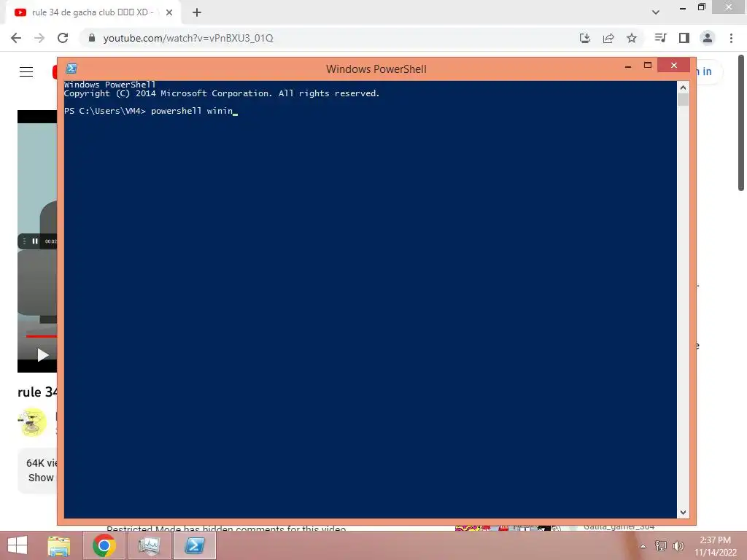Reload the YouTube page
Screen dimensions: 747x560
[63, 38]
